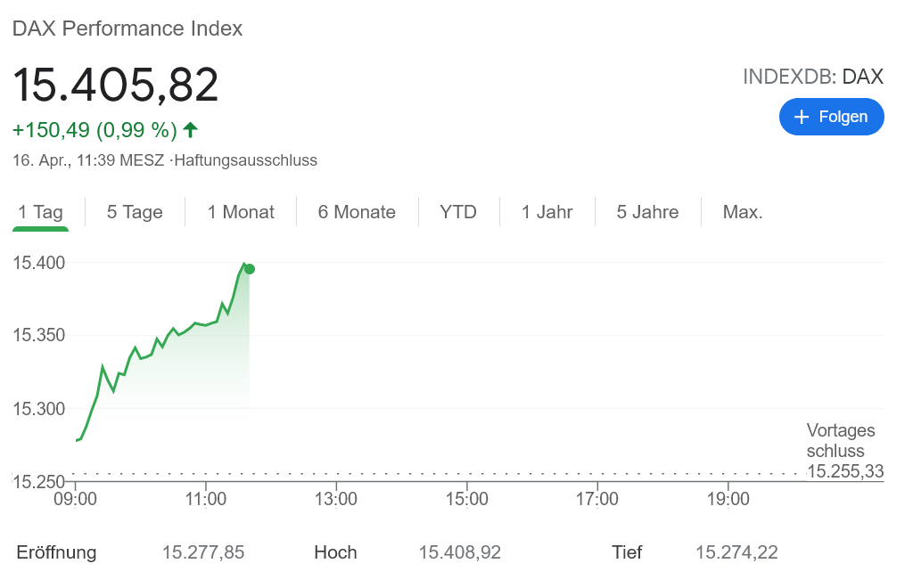Image resolution: width=913 pixels, height=588 pixels.
Task: Select the YTD range tab
Action: [x=458, y=212]
